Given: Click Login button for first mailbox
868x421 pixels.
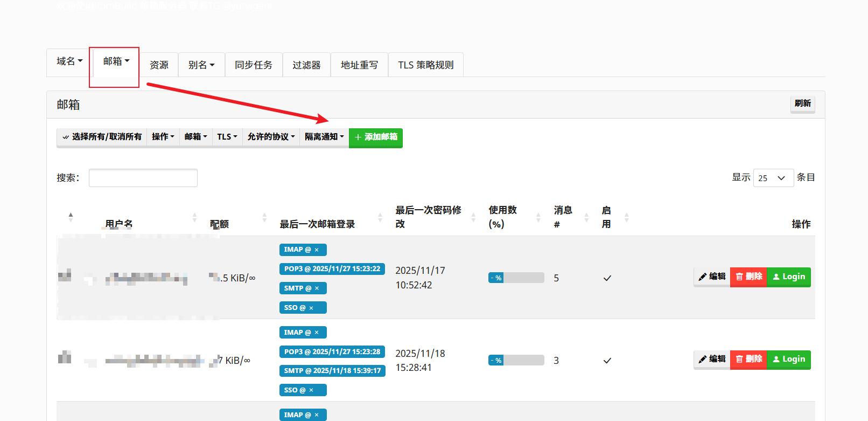Looking at the screenshot, I should [789, 277].
